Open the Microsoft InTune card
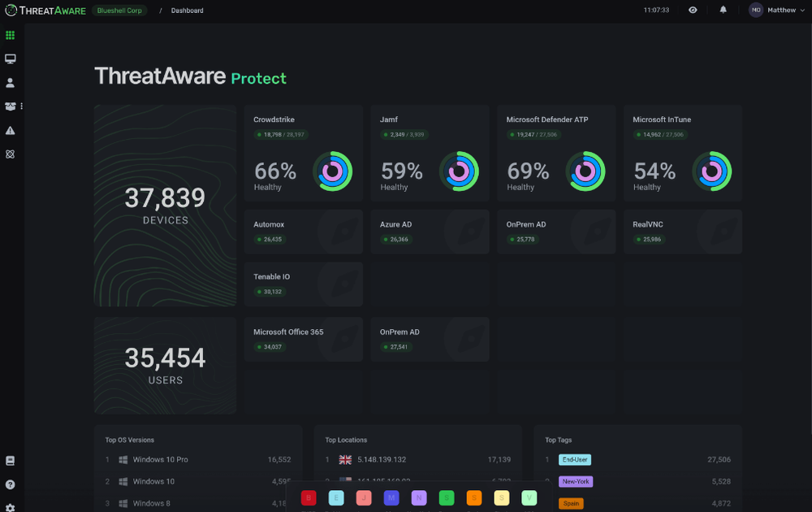 pos(683,154)
